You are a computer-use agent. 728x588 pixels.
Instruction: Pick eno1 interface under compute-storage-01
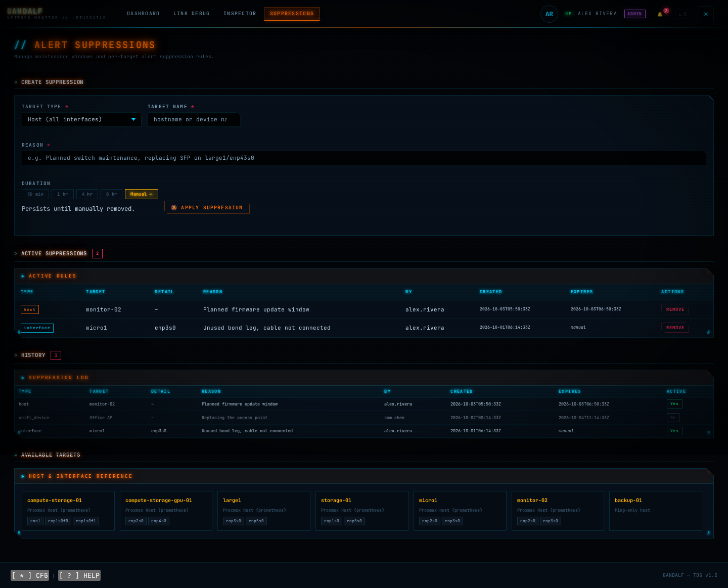pos(35,521)
